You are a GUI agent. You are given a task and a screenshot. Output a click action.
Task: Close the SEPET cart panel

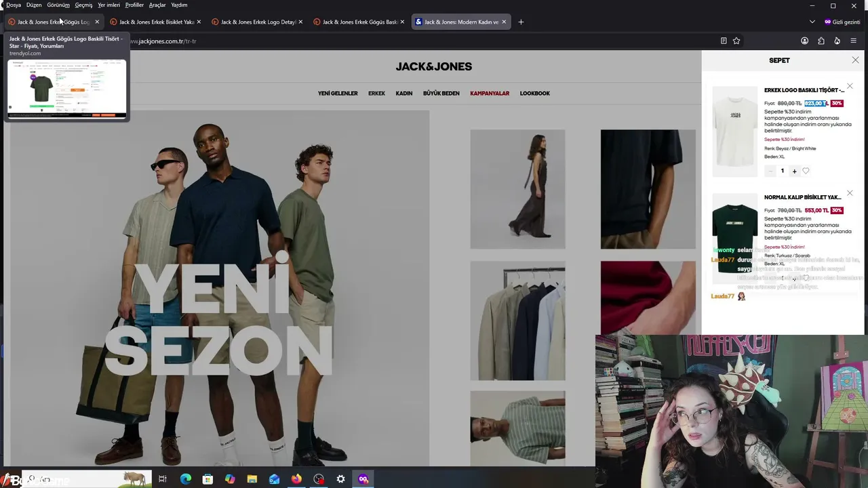(855, 60)
